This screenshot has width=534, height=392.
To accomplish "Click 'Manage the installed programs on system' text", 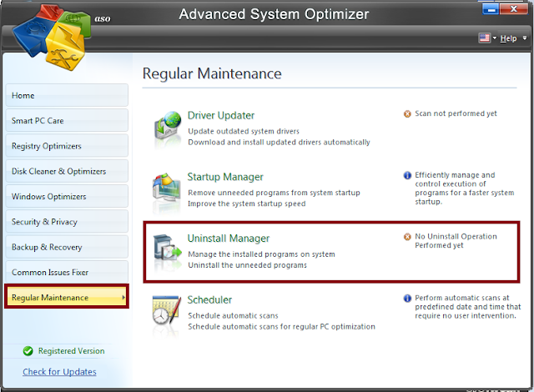I will [x=261, y=254].
